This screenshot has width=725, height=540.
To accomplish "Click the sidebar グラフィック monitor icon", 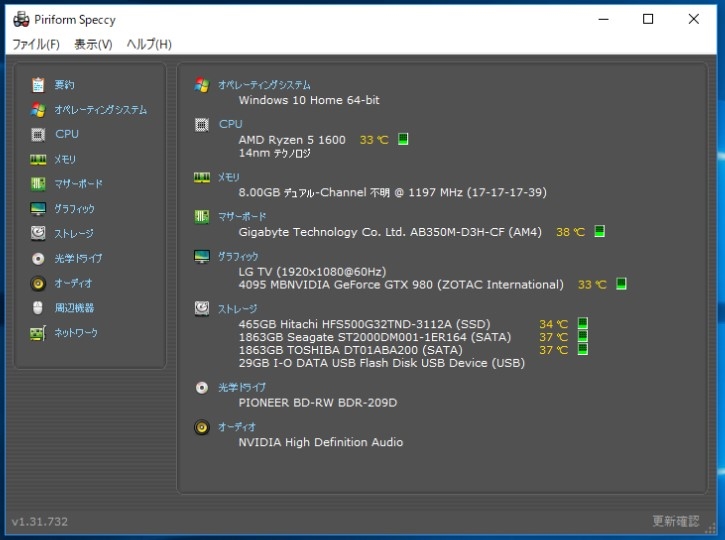I will point(38,209).
